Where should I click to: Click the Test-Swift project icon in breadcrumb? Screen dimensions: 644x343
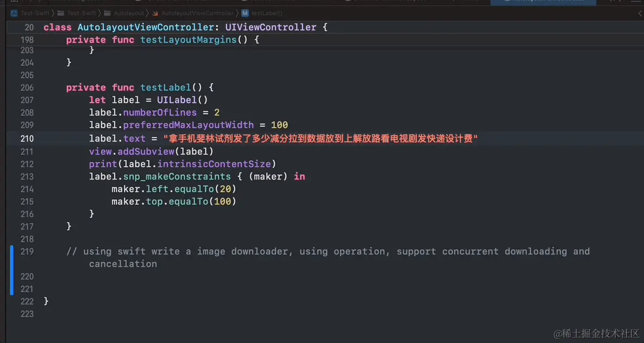pos(14,13)
